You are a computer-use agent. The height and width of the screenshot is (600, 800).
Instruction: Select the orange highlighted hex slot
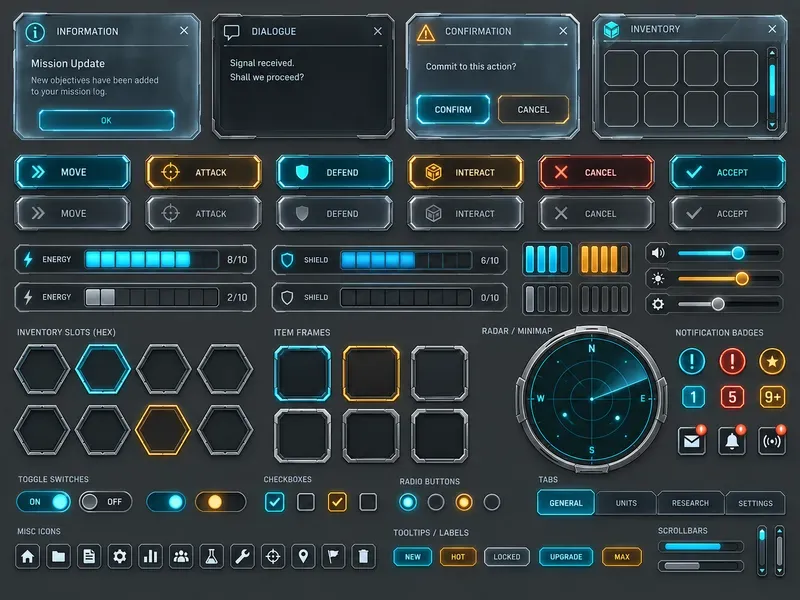163,430
